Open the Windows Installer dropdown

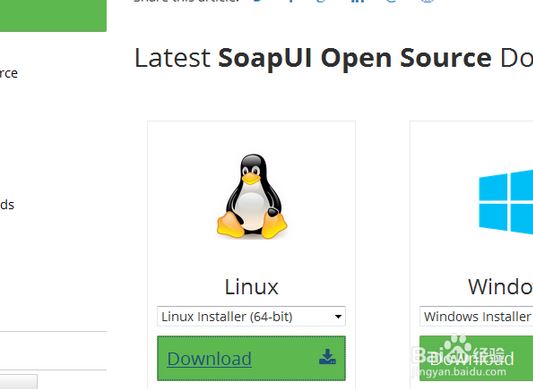click(x=476, y=316)
